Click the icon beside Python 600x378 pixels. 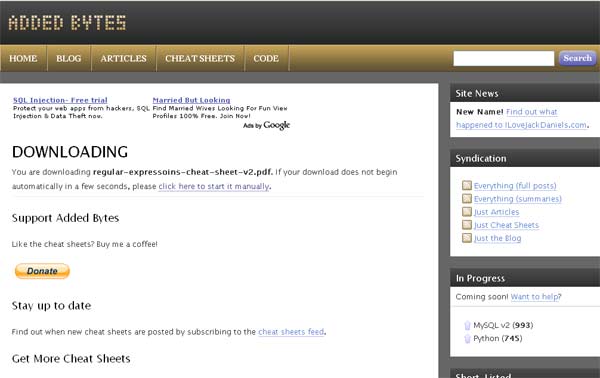click(x=467, y=339)
